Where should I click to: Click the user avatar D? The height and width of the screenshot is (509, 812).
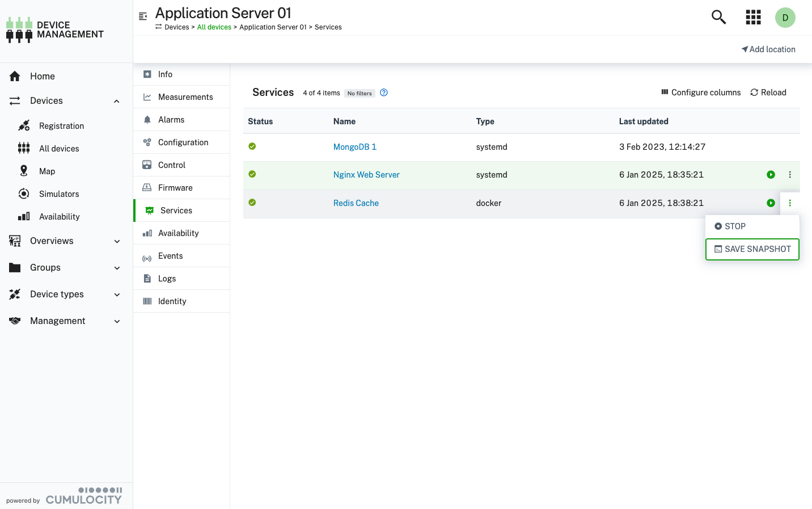pos(785,18)
